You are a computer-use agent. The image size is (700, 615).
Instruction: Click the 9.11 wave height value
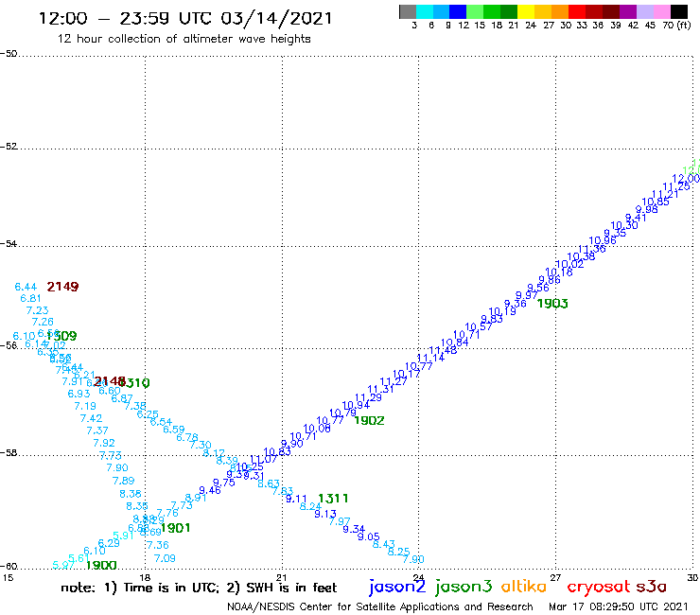(x=296, y=499)
